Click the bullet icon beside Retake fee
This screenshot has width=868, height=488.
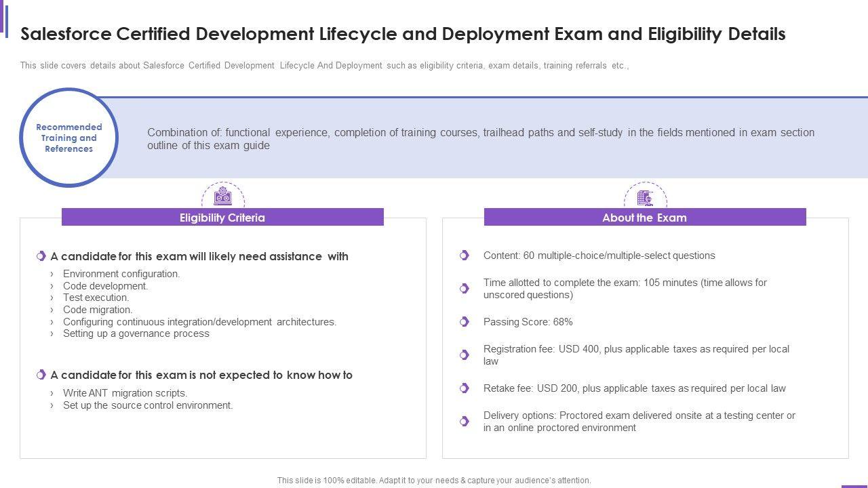tap(465, 388)
